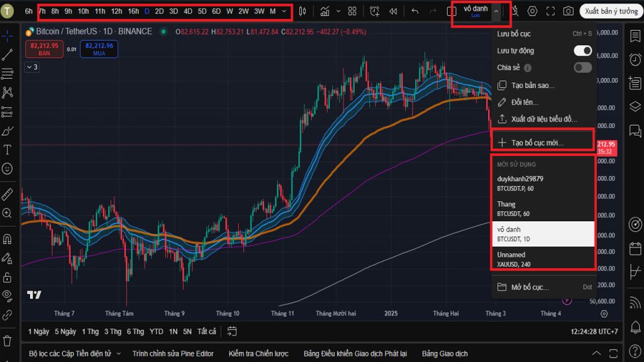Open the watchlist panel
The image size is (644, 362).
coord(635,36)
